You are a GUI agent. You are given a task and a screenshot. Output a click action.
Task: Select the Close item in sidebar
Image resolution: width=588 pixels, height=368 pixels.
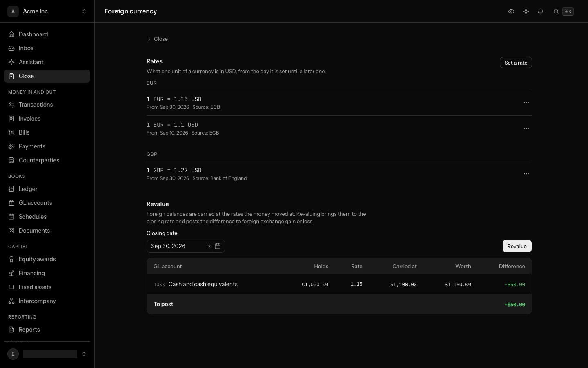[47, 76]
